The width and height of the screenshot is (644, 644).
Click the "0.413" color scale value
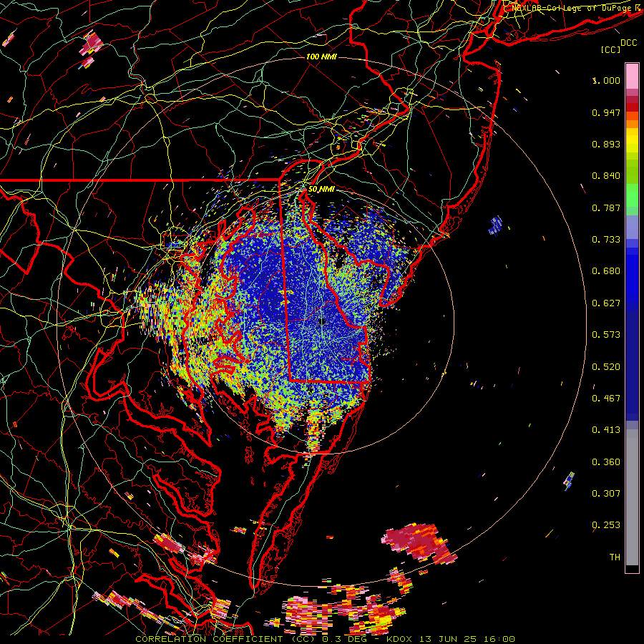pyautogui.click(x=606, y=430)
